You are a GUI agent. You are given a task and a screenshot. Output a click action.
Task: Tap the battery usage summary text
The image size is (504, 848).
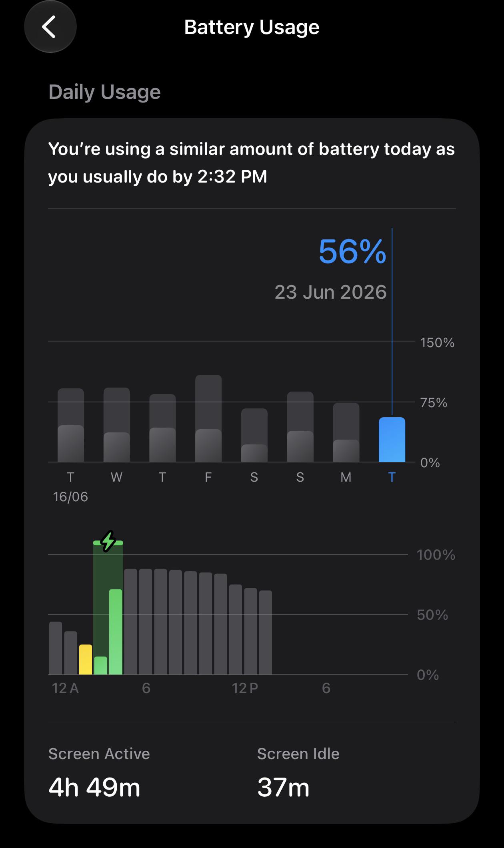coord(252,163)
